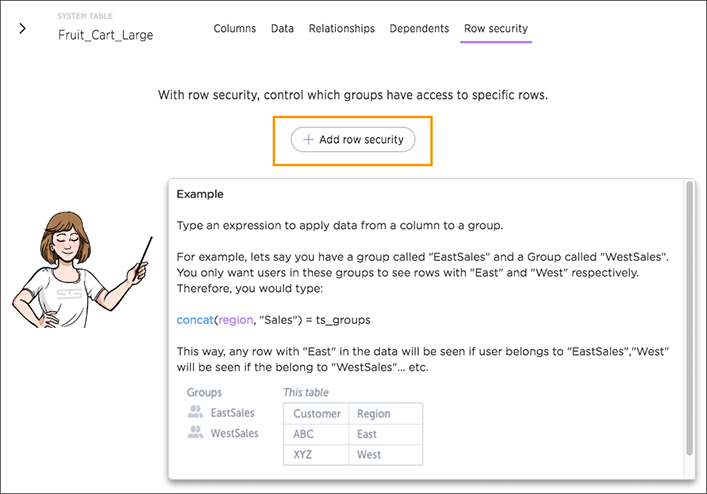Click the EastSales group label
The width and height of the screenshot is (707, 494).
click(x=232, y=413)
